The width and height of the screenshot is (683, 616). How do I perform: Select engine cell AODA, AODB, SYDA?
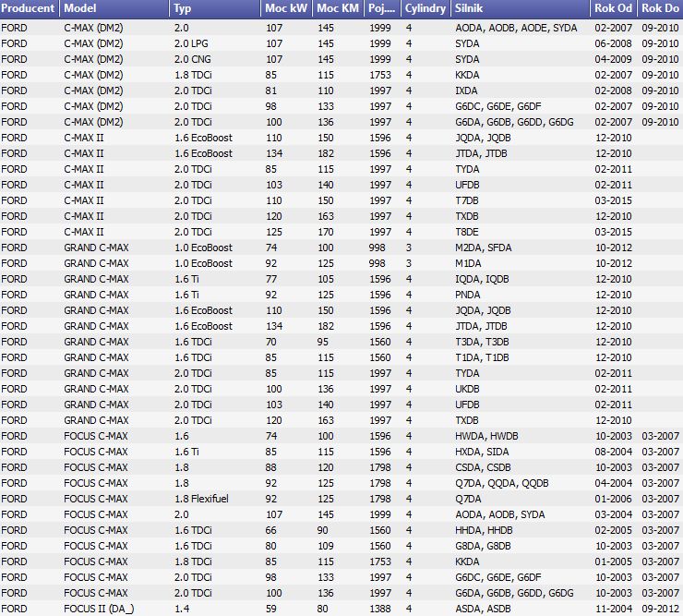pos(500,514)
